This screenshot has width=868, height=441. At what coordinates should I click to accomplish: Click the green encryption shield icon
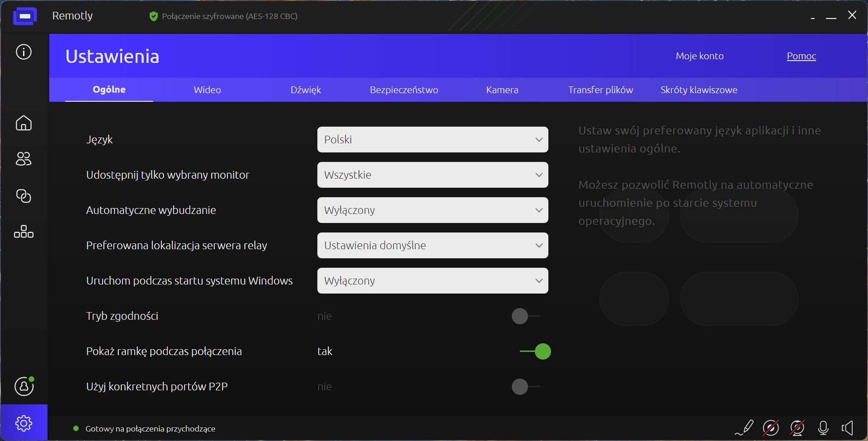(x=154, y=16)
